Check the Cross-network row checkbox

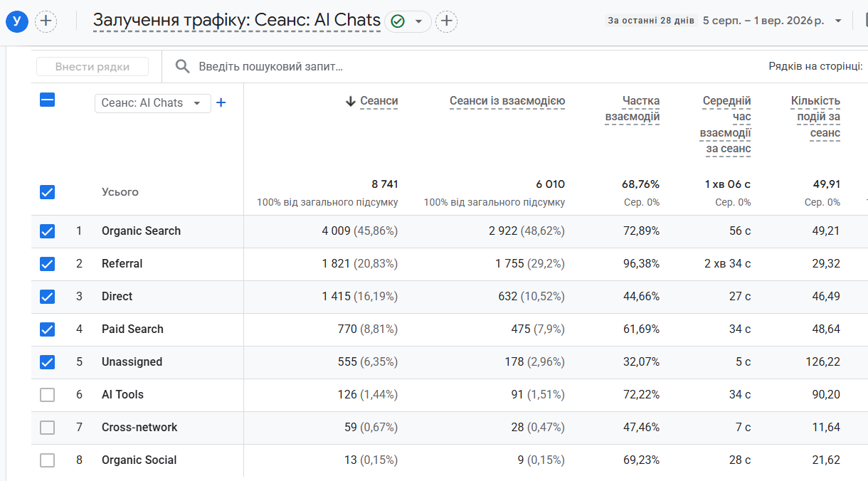[x=47, y=428]
